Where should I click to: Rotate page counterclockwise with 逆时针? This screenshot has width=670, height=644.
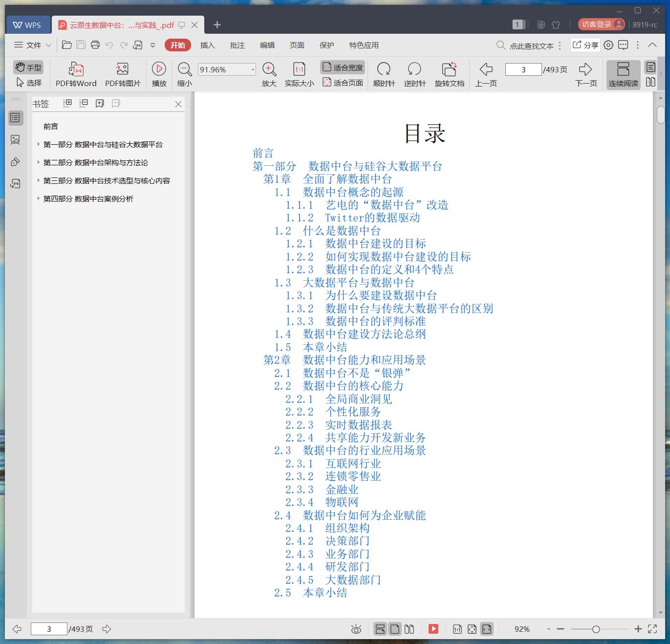point(414,69)
